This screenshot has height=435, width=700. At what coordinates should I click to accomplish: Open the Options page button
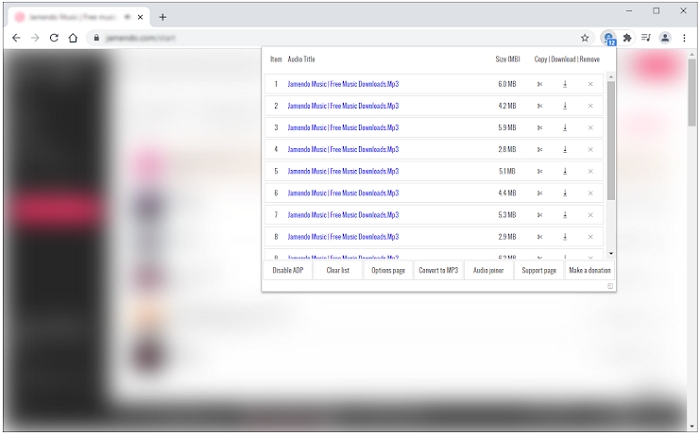click(x=388, y=270)
